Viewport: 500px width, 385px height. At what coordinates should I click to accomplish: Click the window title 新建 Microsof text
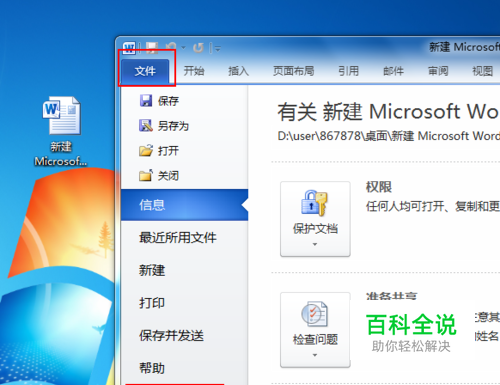(x=464, y=47)
